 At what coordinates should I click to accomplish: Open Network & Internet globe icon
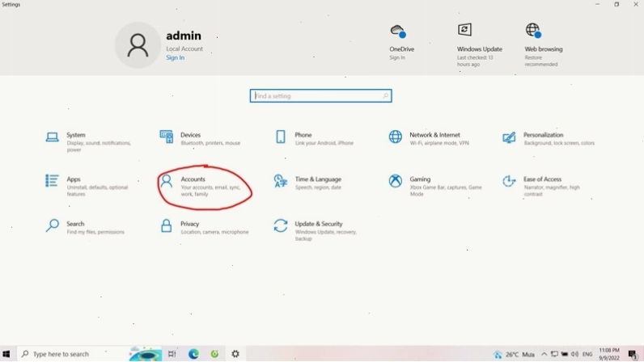coord(396,137)
